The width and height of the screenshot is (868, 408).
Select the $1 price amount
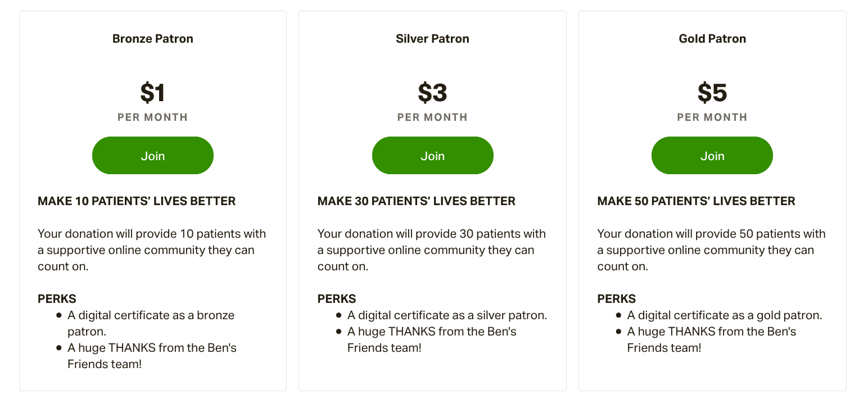click(152, 93)
